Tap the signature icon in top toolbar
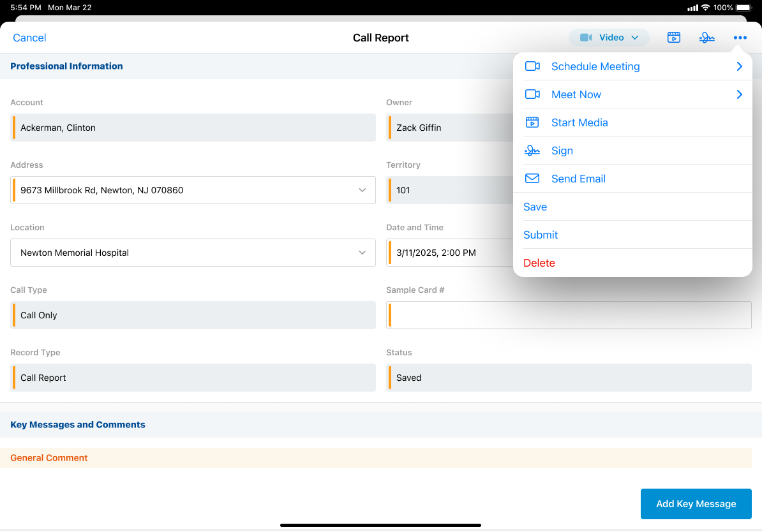 coord(706,38)
